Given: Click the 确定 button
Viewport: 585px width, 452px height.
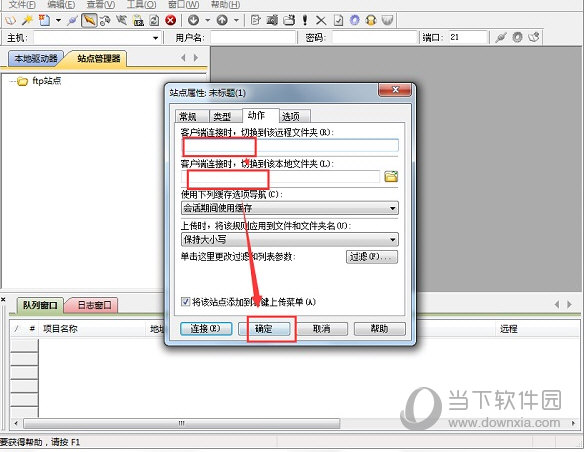Looking at the screenshot, I should point(264,329).
